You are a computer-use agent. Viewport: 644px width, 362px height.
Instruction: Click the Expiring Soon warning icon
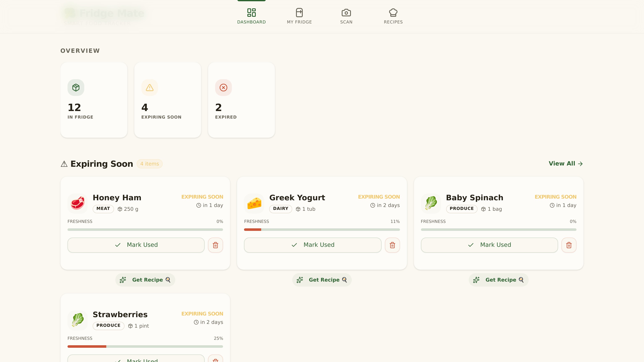tap(149, 88)
